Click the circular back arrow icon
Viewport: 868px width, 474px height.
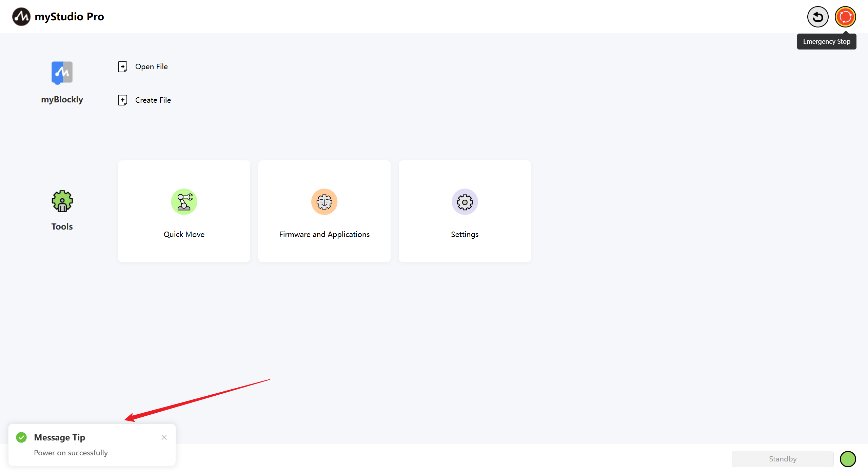click(817, 17)
